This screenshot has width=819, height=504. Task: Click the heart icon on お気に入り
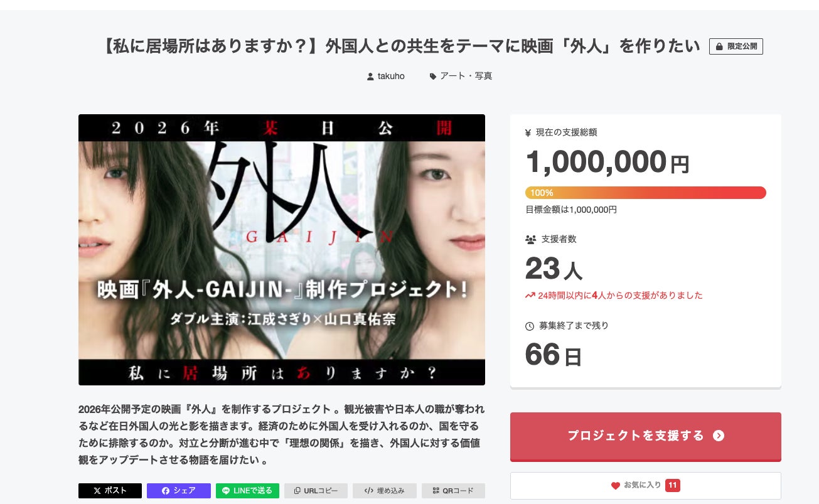[x=616, y=486]
